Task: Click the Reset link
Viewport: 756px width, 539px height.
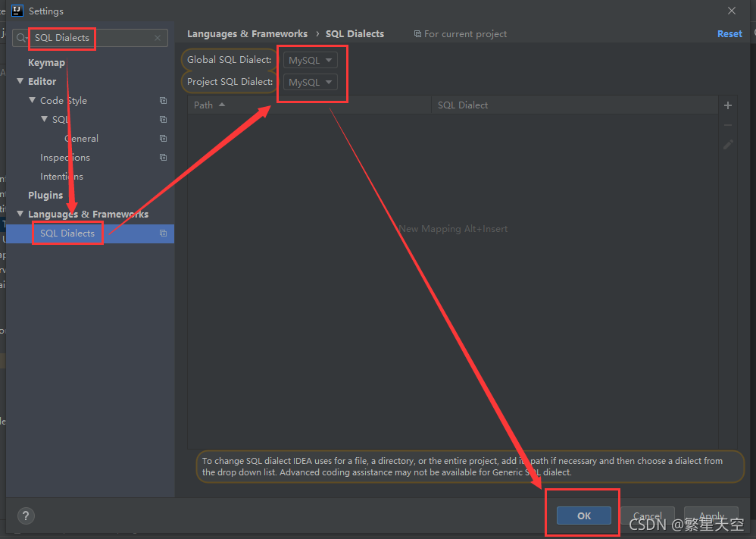Action: [x=729, y=34]
